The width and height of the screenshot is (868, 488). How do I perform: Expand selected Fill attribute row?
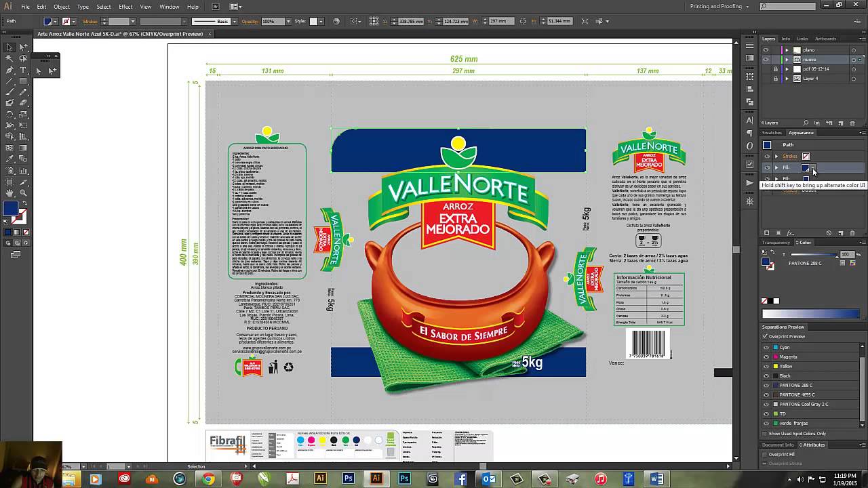tap(776, 167)
